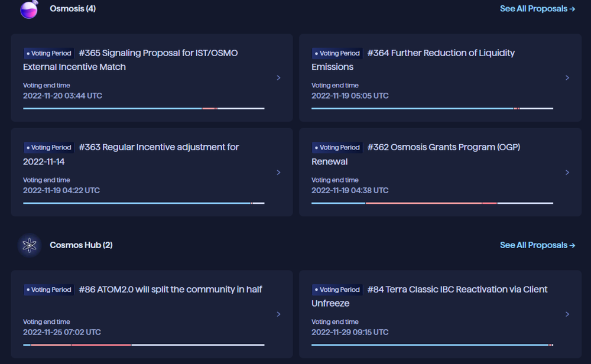Expand proposal #362 chevron arrow
591x364 pixels.
point(567,172)
